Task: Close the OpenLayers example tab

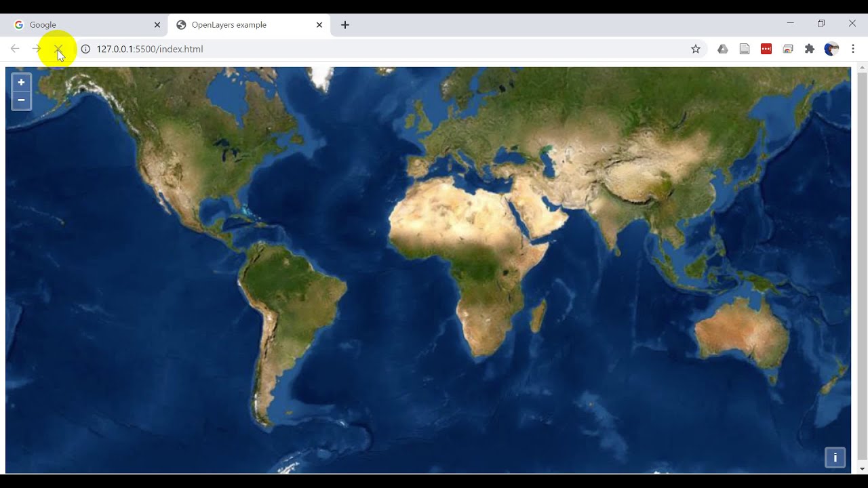Action: (319, 24)
